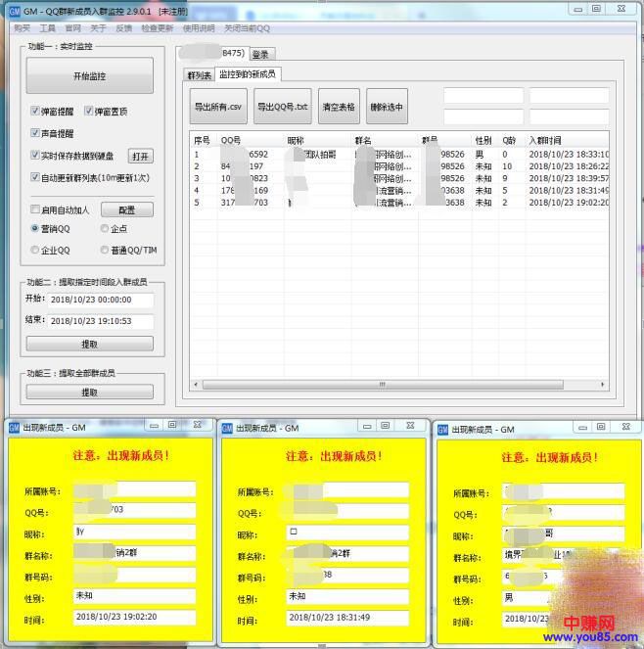The width and height of the screenshot is (644, 649).
Task: Click the 昵称 column header
Action: click(x=318, y=140)
